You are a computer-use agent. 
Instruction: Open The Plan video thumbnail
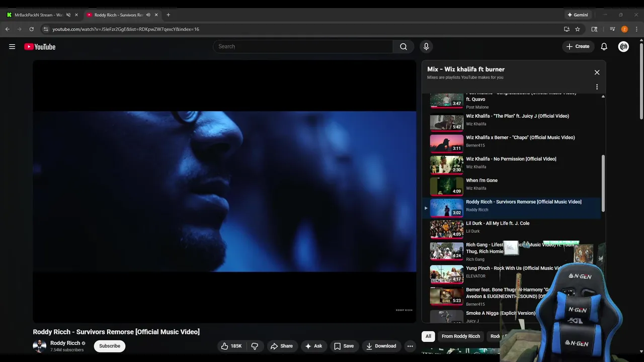coord(446,122)
